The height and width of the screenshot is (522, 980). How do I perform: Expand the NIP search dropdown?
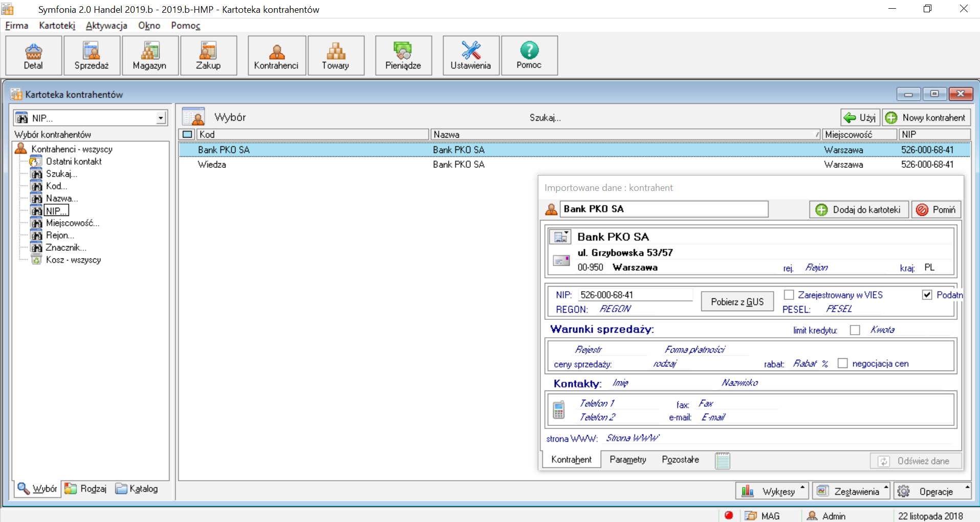tap(161, 118)
